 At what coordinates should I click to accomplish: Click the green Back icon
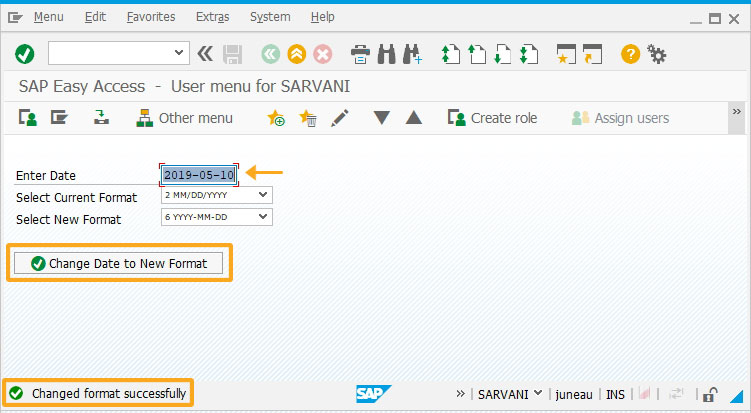(271, 54)
